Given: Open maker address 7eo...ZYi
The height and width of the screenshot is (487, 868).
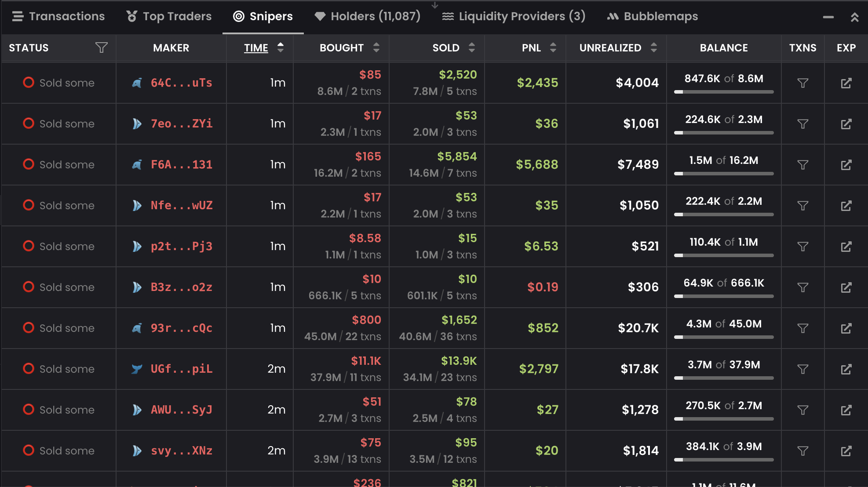Looking at the screenshot, I should point(182,124).
